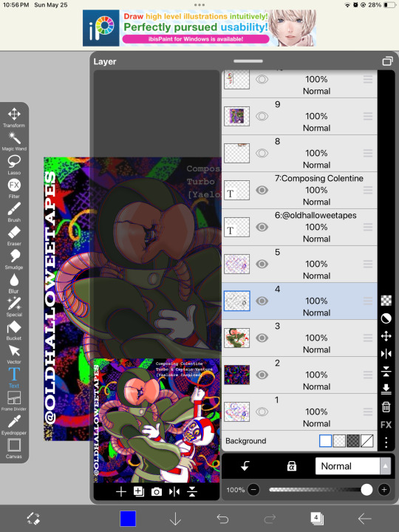The width and height of the screenshot is (399, 532).
Task: Show layer 1 with its eye icon
Action: (262, 412)
